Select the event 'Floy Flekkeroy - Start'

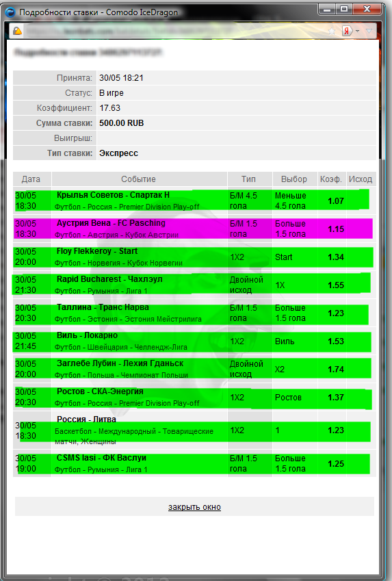pos(97,251)
